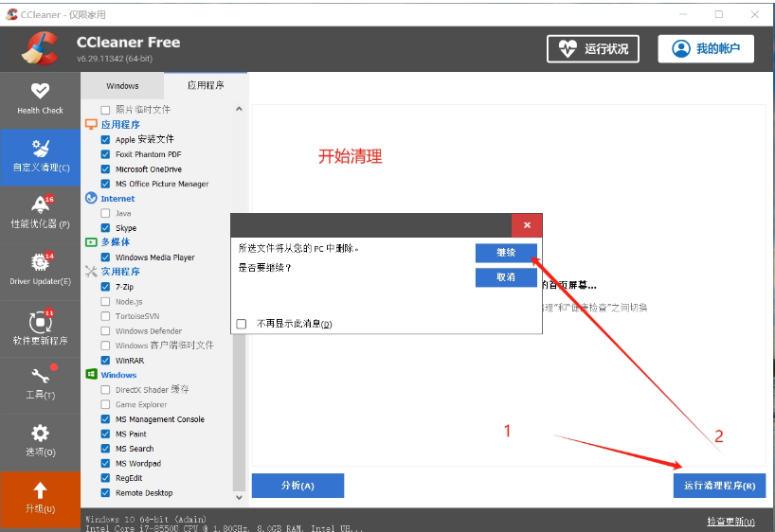Open Tools wrench icon
The height and width of the screenshot is (532, 775).
[40, 377]
